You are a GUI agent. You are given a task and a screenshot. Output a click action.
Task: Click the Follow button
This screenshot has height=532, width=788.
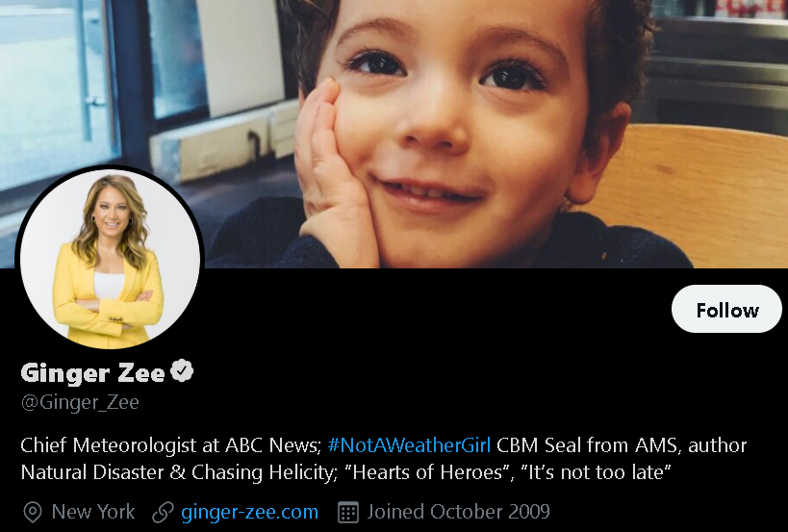pyautogui.click(x=726, y=309)
